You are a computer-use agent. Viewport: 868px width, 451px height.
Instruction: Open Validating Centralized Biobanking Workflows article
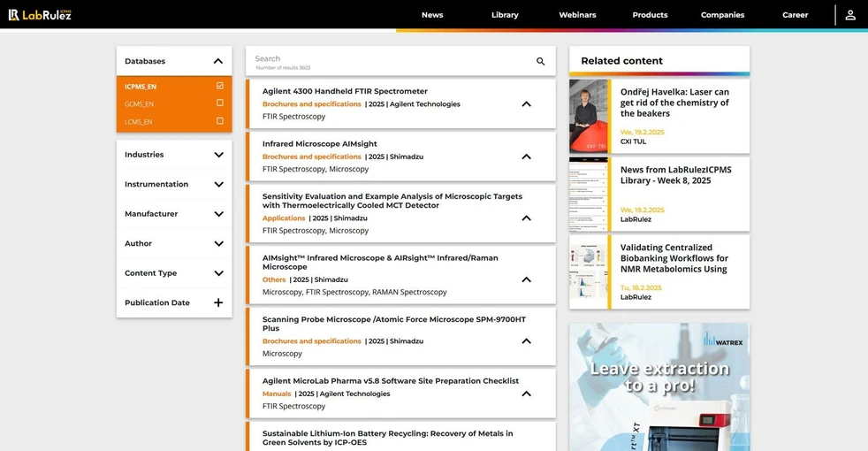pos(674,258)
